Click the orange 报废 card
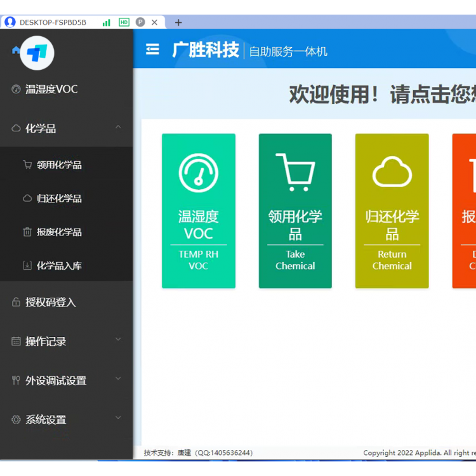The width and height of the screenshot is (476, 476). point(465,211)
